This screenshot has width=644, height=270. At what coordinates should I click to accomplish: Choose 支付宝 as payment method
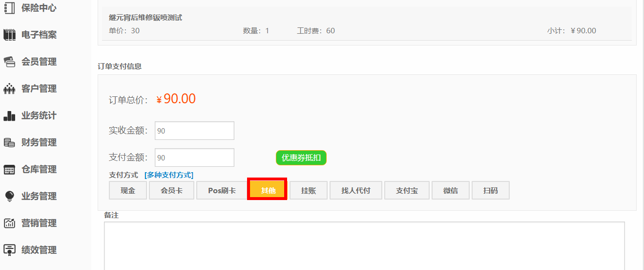point(407,191)
